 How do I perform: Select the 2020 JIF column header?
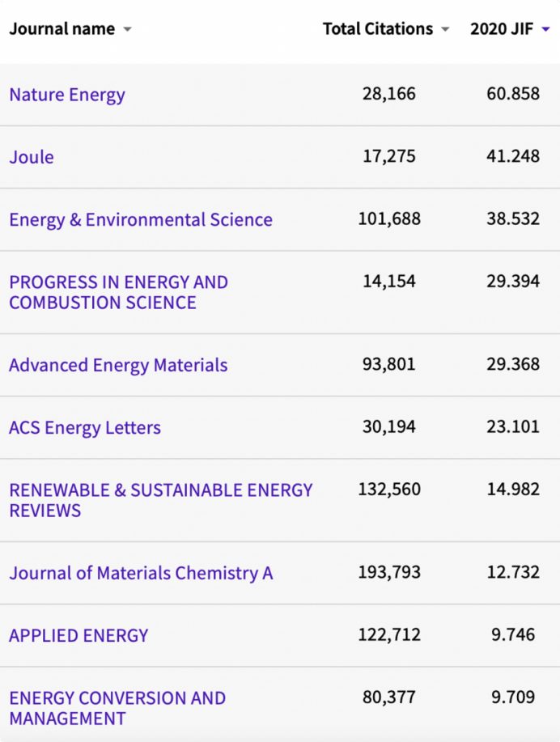[x=502, y=29]
